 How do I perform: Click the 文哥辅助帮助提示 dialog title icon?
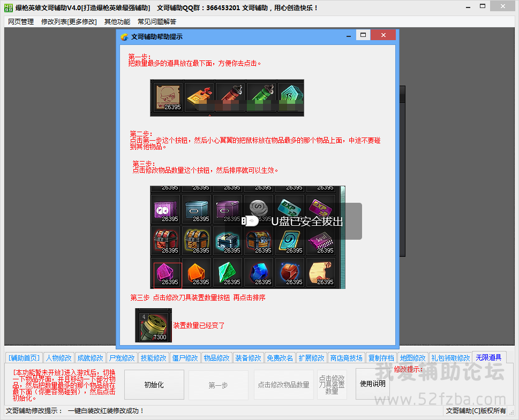124,37
